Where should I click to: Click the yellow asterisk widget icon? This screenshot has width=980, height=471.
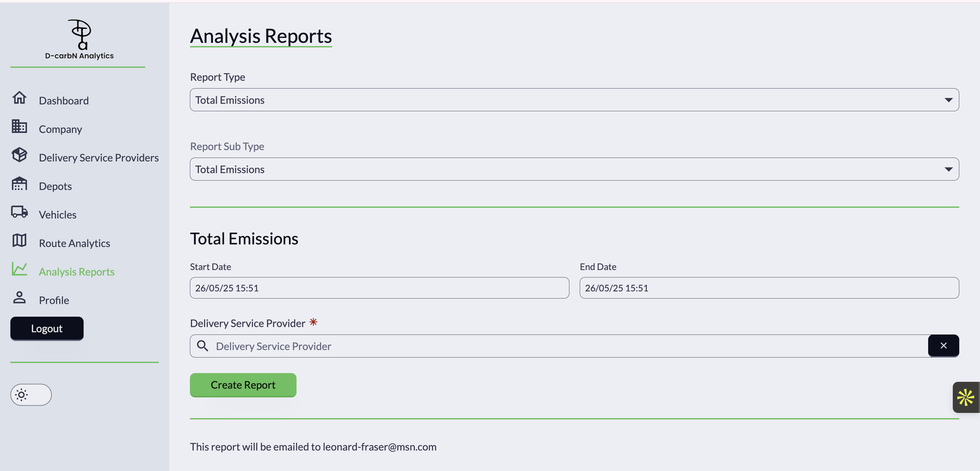pyautogui.click(x=966, y=398)
